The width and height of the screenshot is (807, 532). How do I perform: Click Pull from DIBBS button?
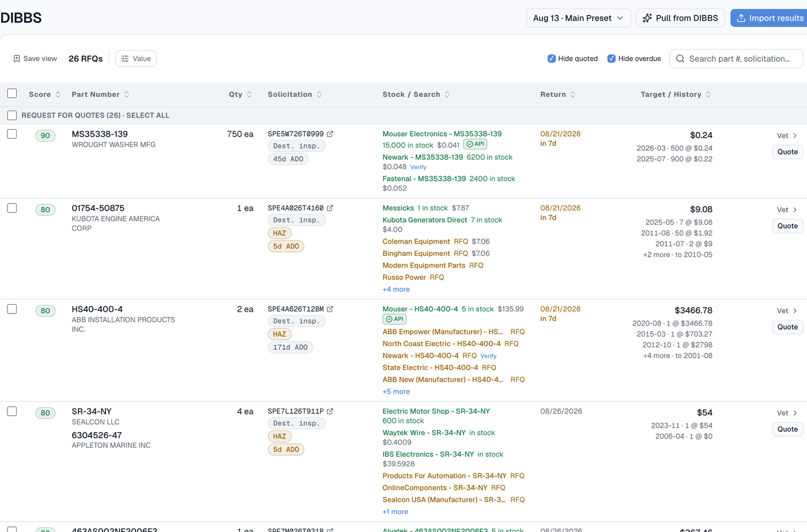click(681, 18)
